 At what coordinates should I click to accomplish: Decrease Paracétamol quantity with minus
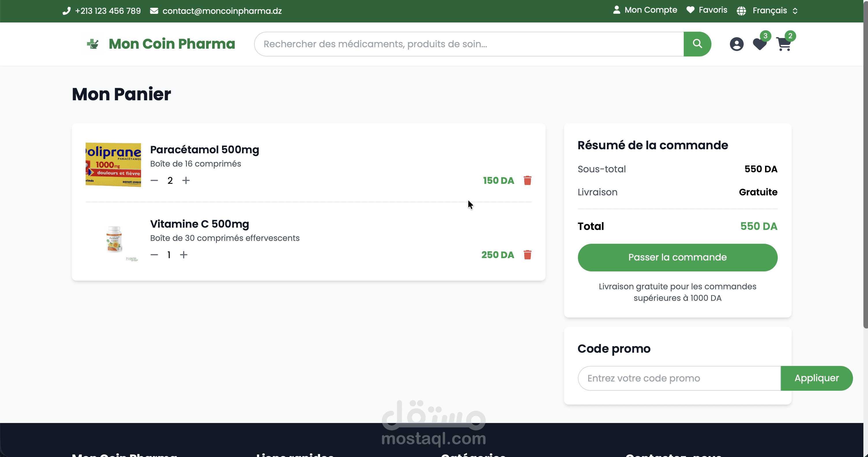click(154, 180)
